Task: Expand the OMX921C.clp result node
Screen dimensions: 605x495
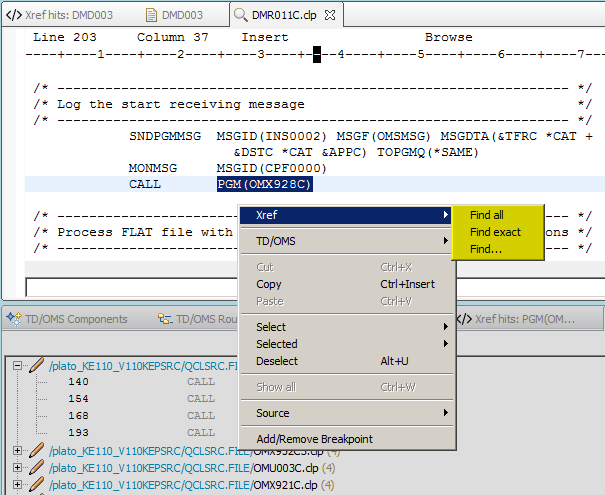Action: click(x=17, y=484)
